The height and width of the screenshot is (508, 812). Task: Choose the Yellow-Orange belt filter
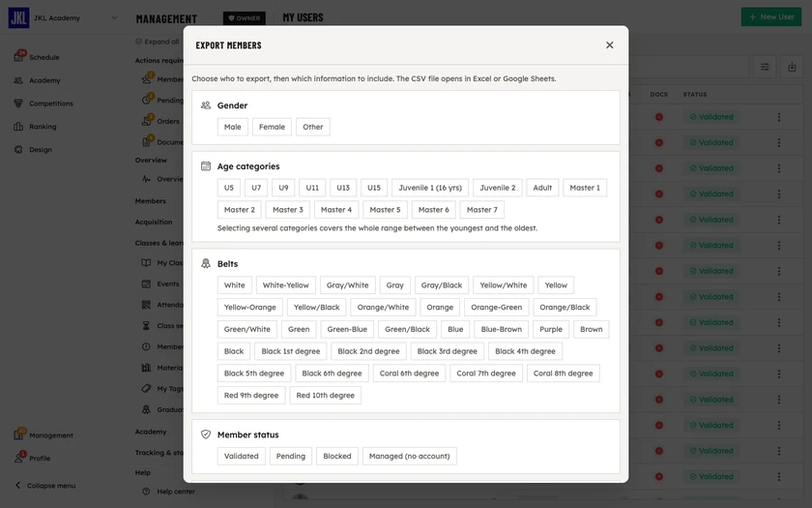point(250,308)
